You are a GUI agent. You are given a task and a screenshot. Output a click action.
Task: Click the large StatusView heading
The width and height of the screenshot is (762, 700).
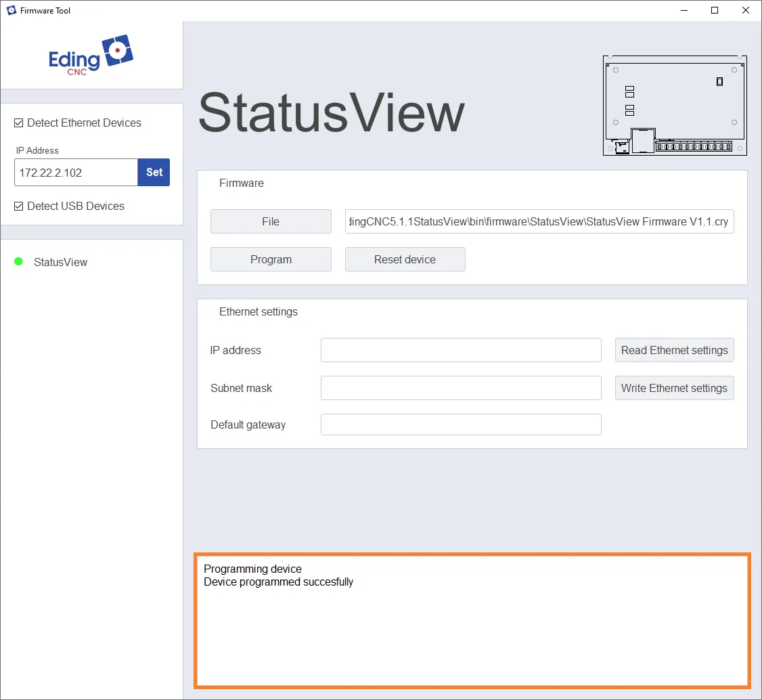pyautogui.click(x=332, y=112)
